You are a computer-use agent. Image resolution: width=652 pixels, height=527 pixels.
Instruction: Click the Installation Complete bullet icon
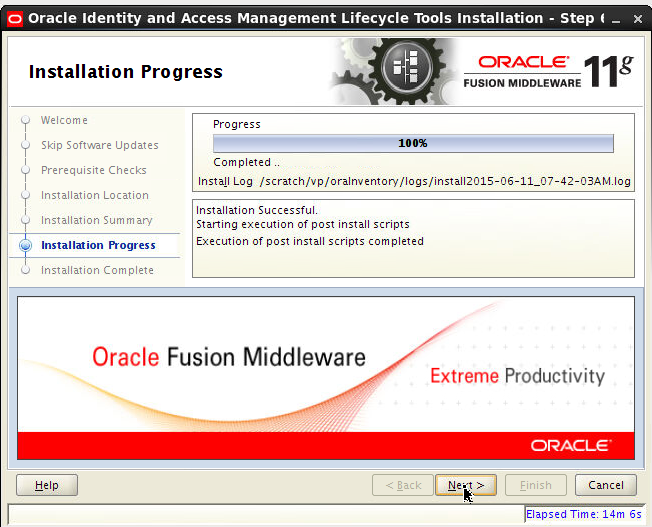(25, 270)
